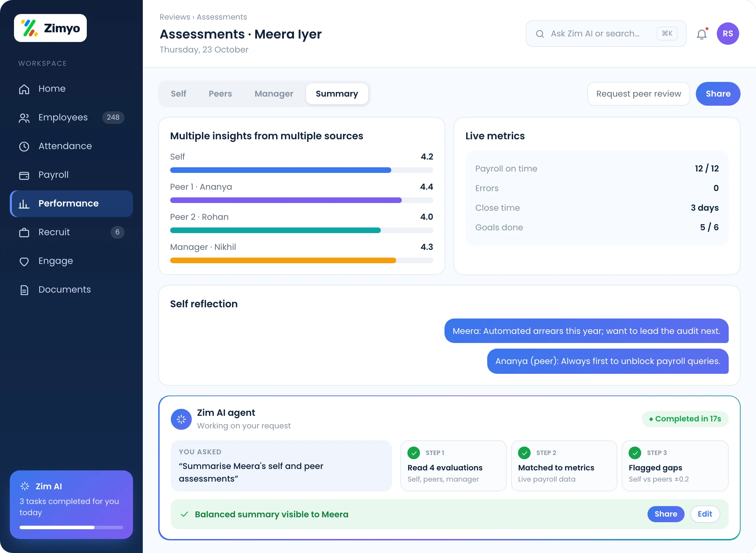Click the Zim AI agent sparkle avatar

pos(181,419)
